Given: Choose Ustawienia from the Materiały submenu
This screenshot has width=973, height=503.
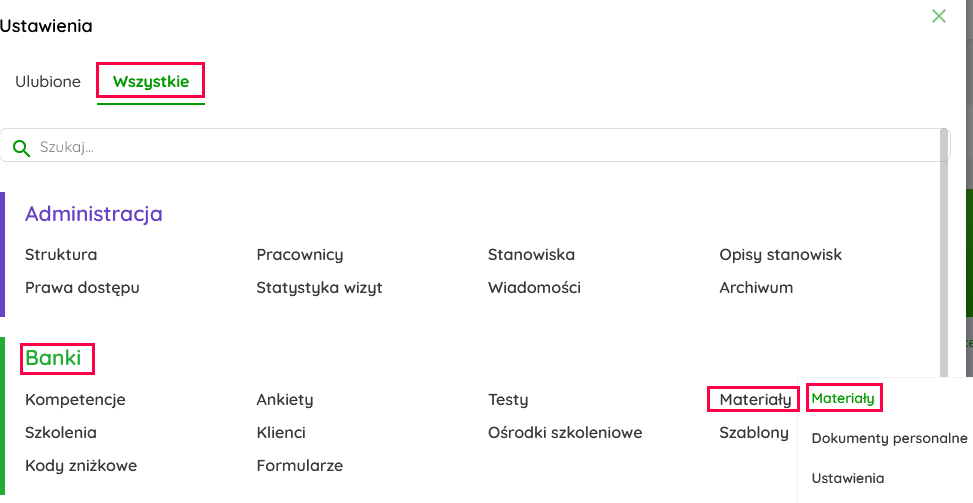Looking at the screenshot, I should point(848,478).
